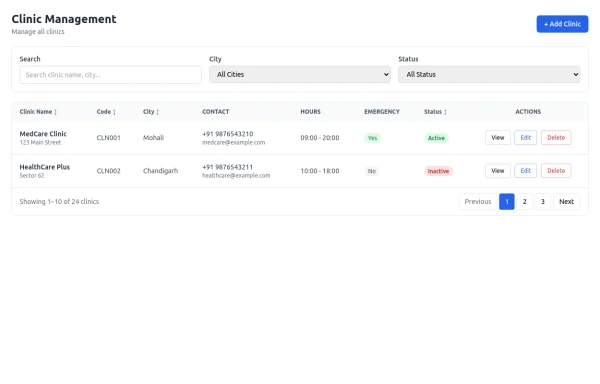600x384 pixels.
Task: Focus the Search clinic name input
Action: (110, 75)
